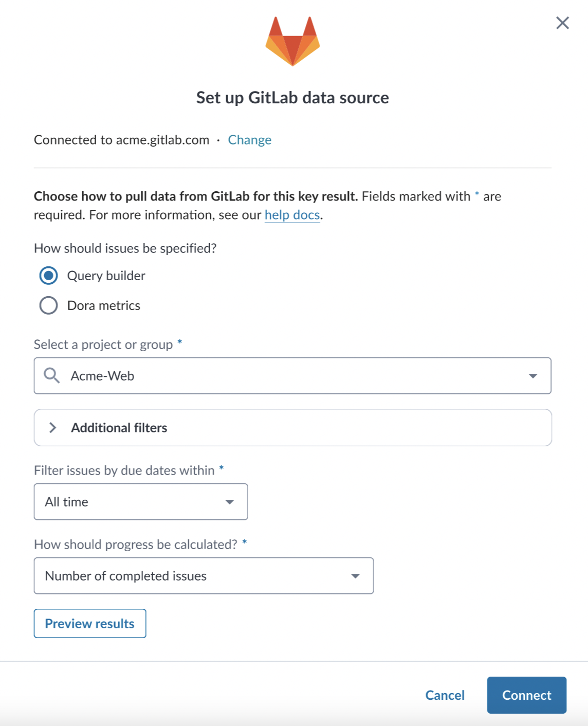Click the search magnifier in project field

(51, 376)
